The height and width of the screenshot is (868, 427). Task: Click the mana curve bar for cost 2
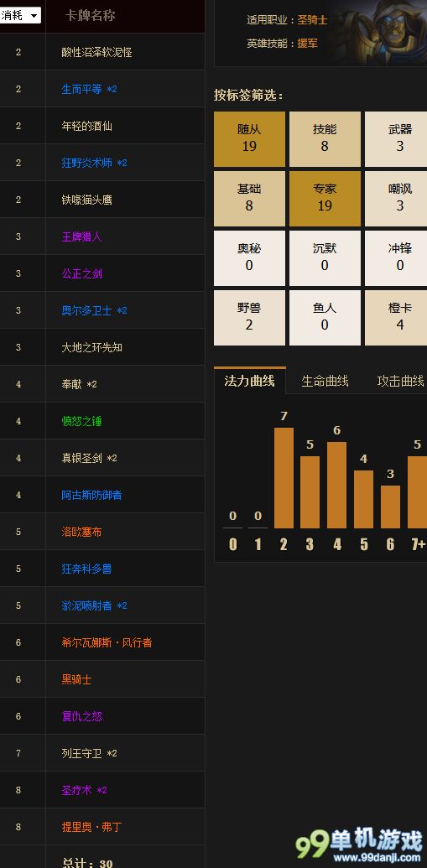(284, 478)
